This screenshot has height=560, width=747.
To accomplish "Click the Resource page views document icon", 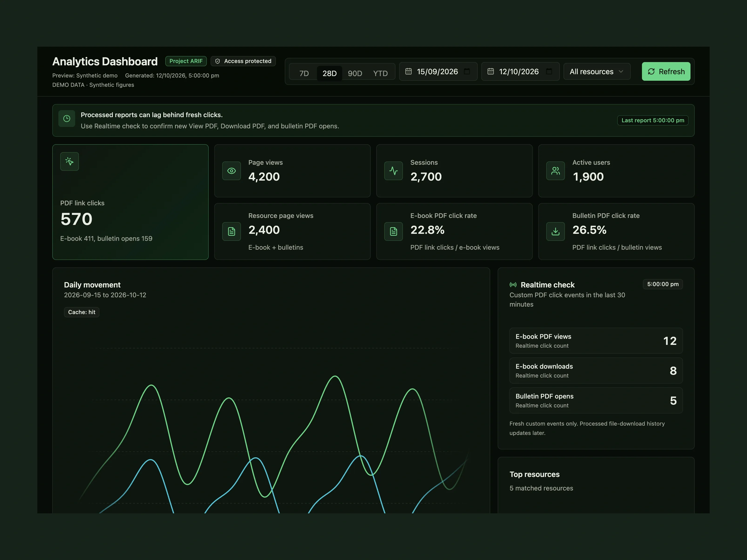I will coord(231,231).
